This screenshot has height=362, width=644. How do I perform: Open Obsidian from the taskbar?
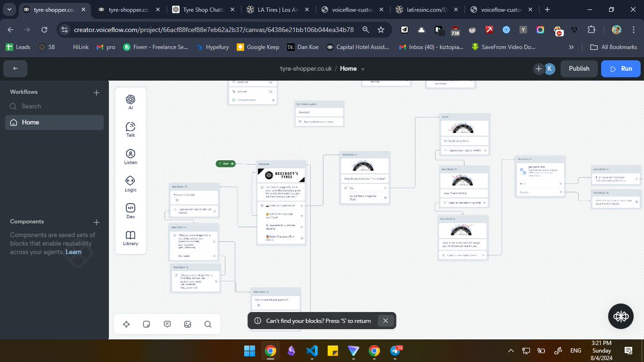291,351
